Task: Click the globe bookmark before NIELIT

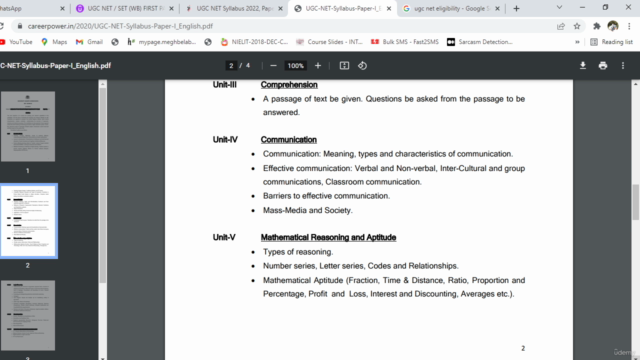Action: tap(208, 42)
